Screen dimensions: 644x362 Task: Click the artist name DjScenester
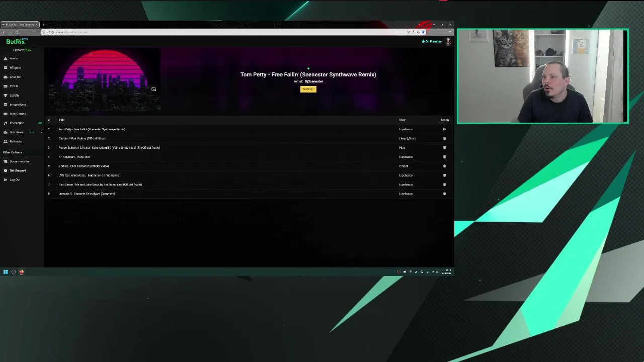pos(313,81)
